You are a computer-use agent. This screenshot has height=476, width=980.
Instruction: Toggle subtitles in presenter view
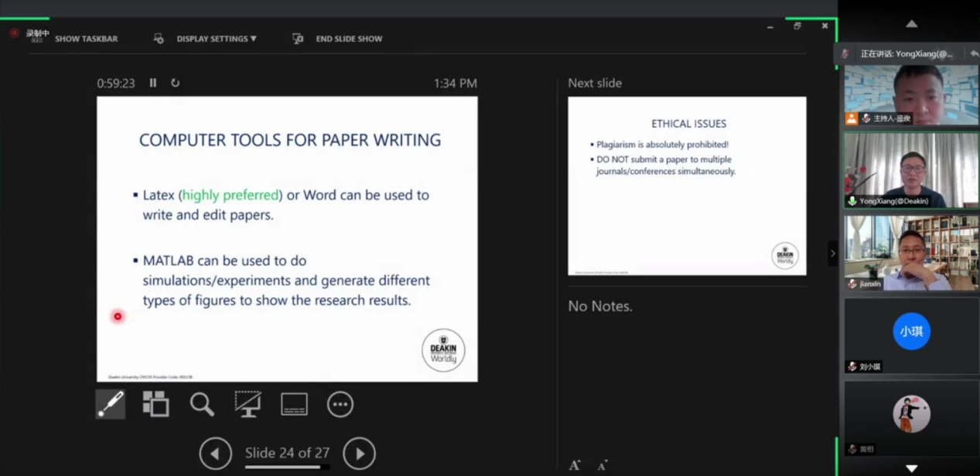[x=294, y=404]
